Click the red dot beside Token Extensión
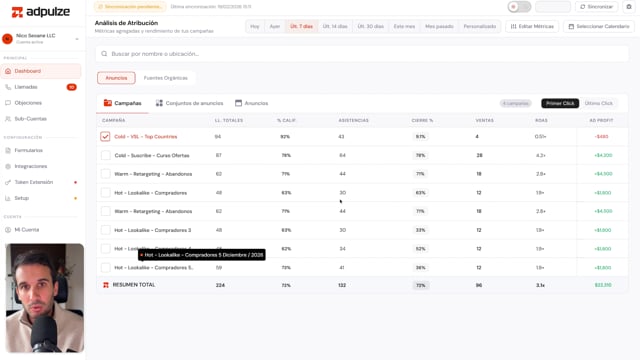The image size is (640, 360). pos(76,182)
